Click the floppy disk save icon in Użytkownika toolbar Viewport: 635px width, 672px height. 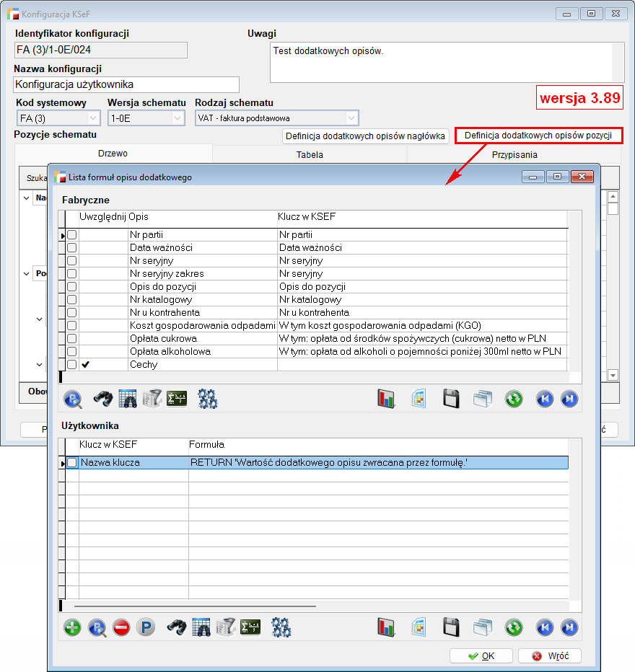pyautogui.click(x=451, y=627)
